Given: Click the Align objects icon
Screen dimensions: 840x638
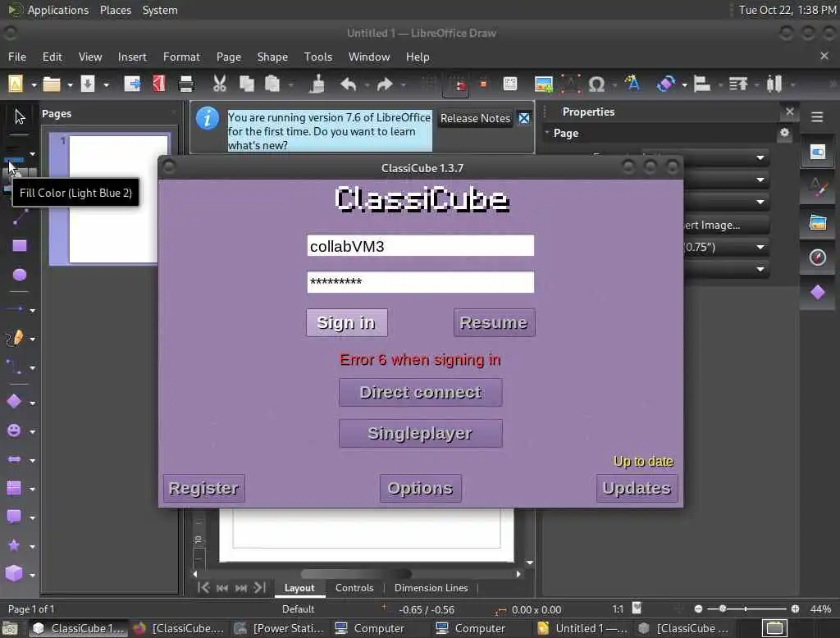Looking at the screenshot, I should pyautogui.click(x=702, y=84).
